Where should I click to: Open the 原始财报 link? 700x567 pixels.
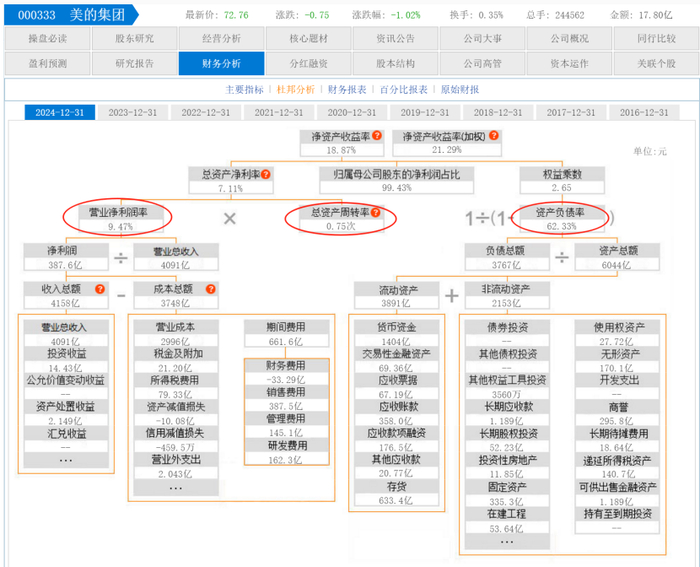point(460,90)
